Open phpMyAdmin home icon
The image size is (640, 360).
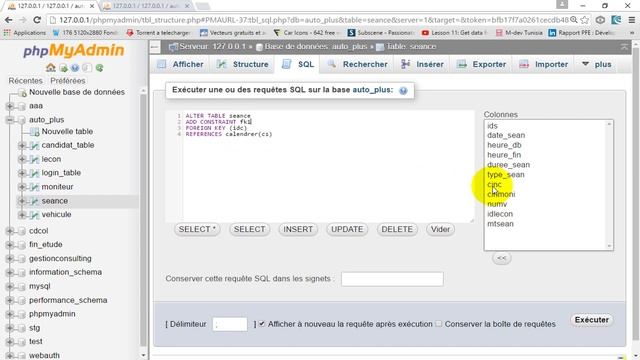pos(51,68)
